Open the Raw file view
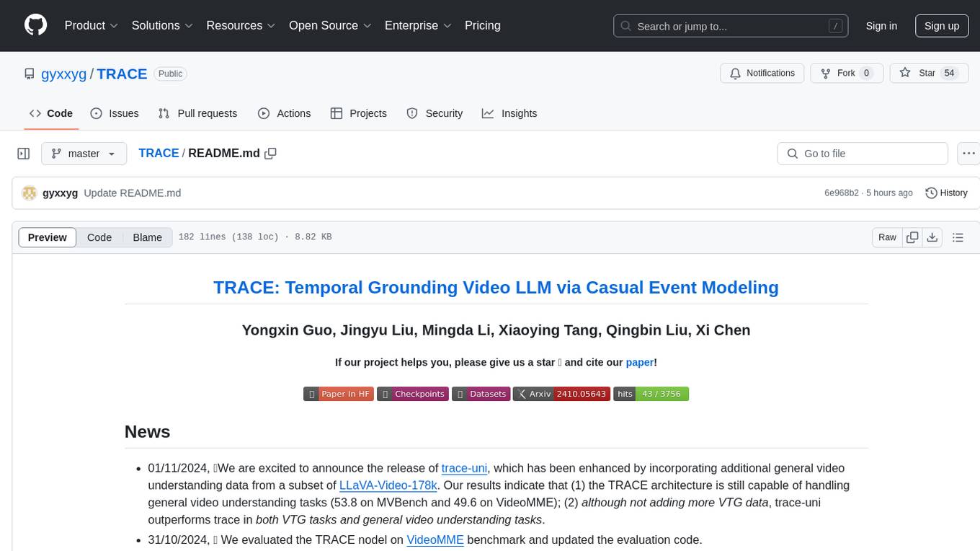 (887, 237)
